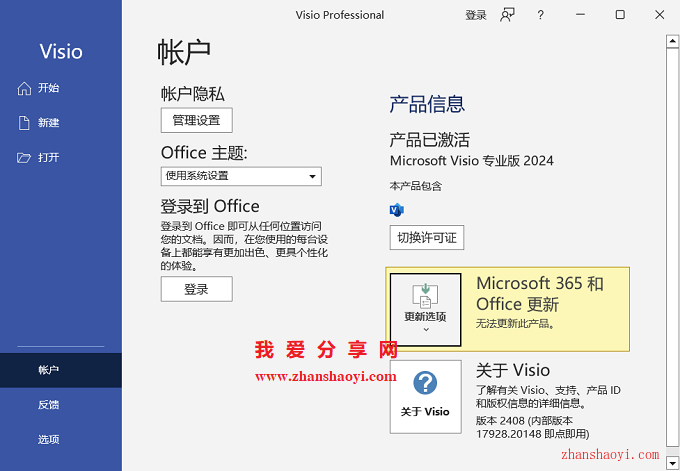This screenshot has width=680, height=471.
Task: Click the 产品信息 heading
Action: coord(427,104)
